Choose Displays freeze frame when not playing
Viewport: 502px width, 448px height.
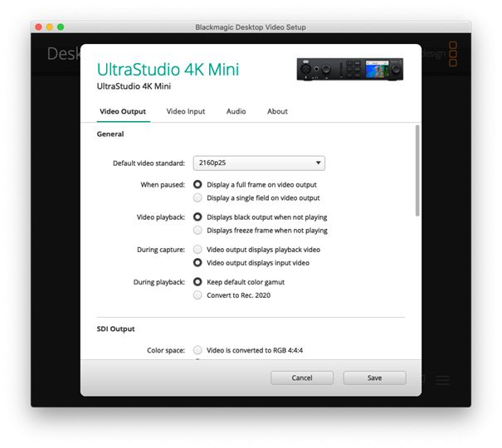point(197,230)
